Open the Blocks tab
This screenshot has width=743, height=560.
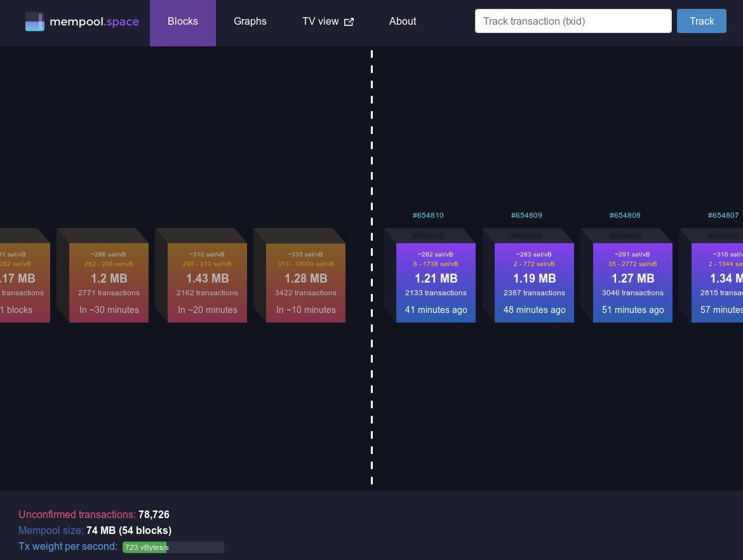183,22
